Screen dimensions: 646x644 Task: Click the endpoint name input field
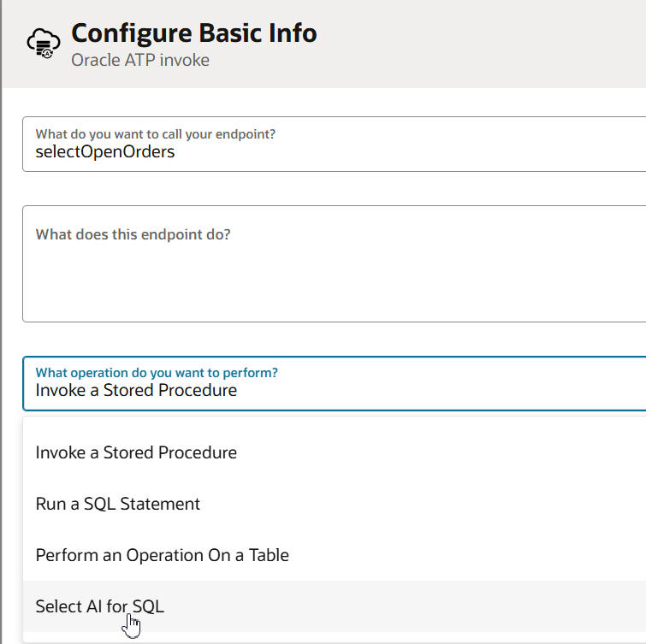(x=334, y=144)
